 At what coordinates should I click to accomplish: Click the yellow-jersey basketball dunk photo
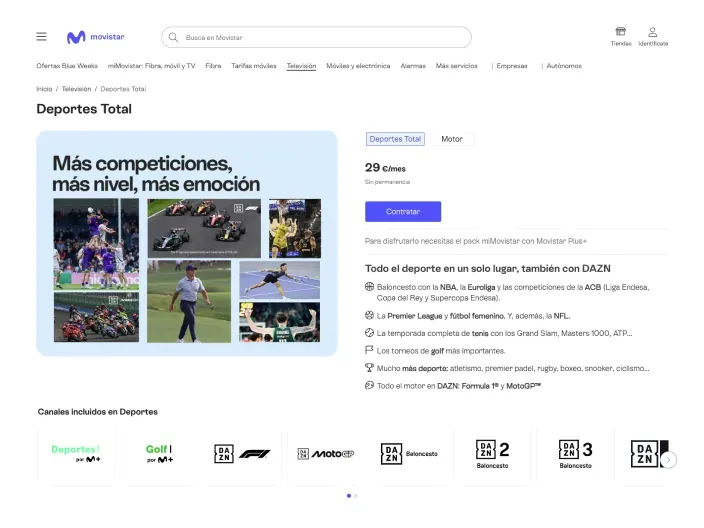coord(295,228)
